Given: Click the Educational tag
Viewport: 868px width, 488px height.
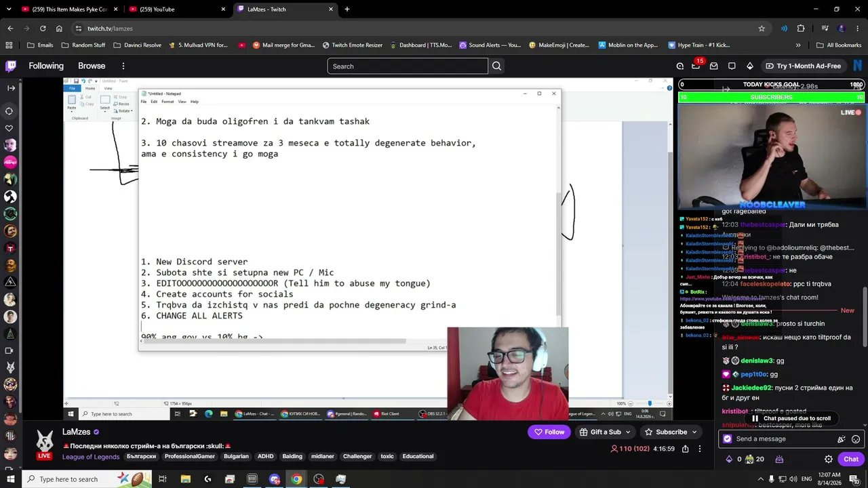Looking at the screenshot, I should [418, 457].
